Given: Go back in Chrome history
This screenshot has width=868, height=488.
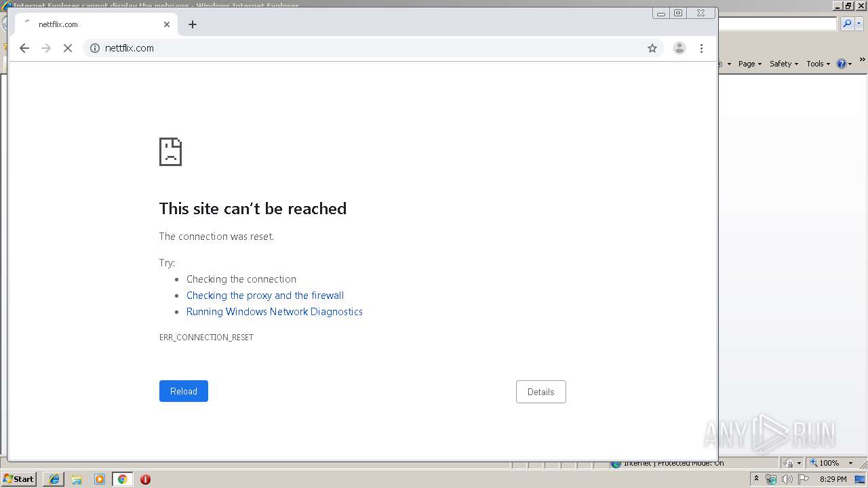Looking at the screenshot, I should tap(24, 48).
